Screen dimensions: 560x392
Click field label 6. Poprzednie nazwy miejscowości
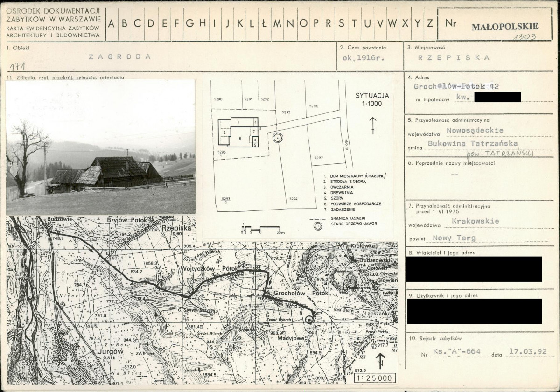[x=451, y=163]
